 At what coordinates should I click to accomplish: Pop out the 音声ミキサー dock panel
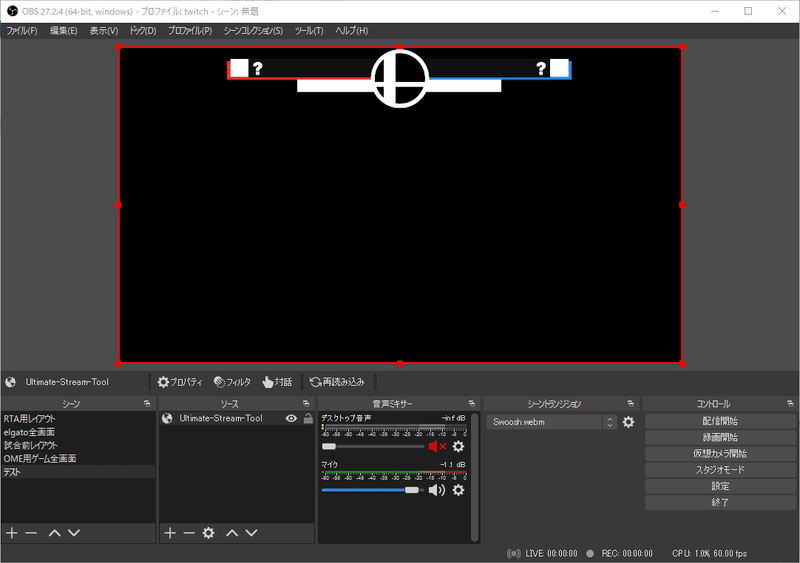click(471, 404)
